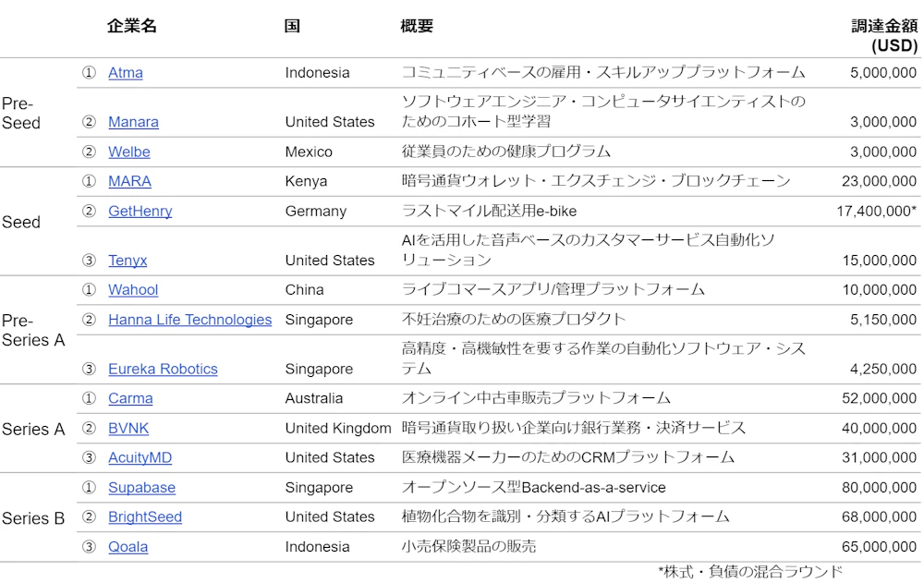Viewport: 924px width, 583px height.
Task: Follow the Carma link
Action: click(130, 399)
